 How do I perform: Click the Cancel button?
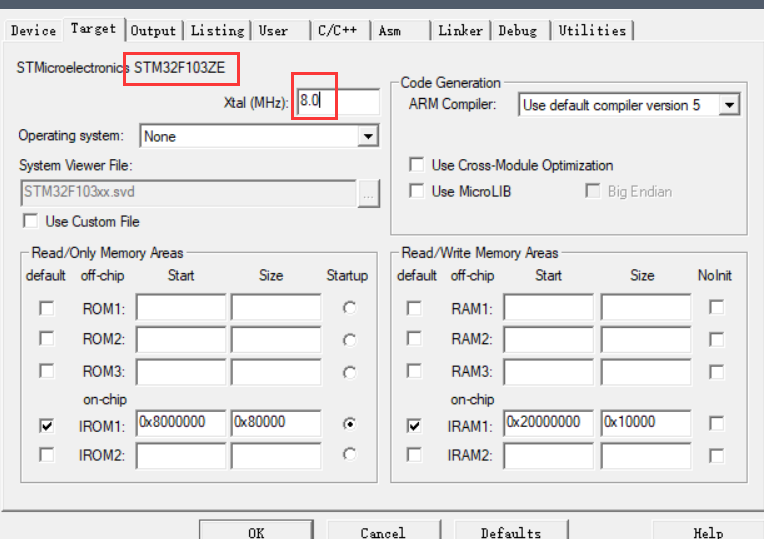(x=383, y=531)
